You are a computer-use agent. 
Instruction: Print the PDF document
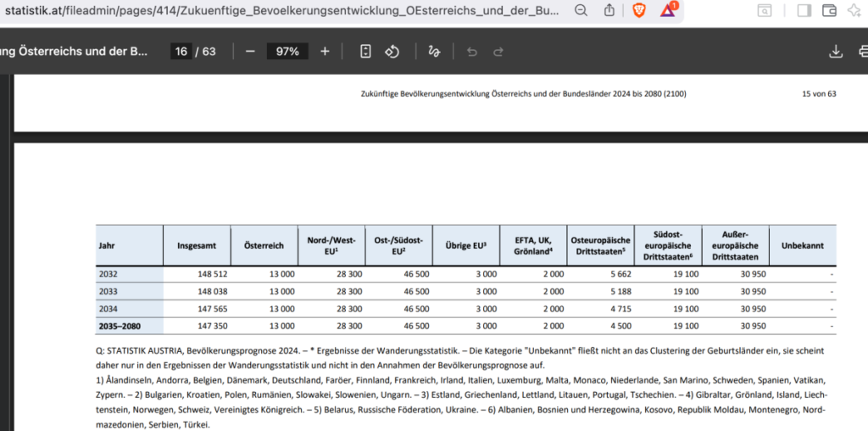861,51
